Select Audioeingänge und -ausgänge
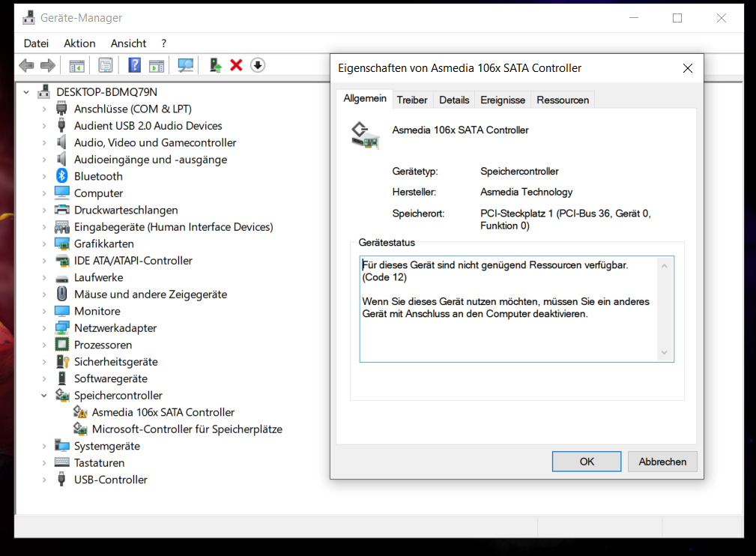756x556 pixels. pos(151,160)
